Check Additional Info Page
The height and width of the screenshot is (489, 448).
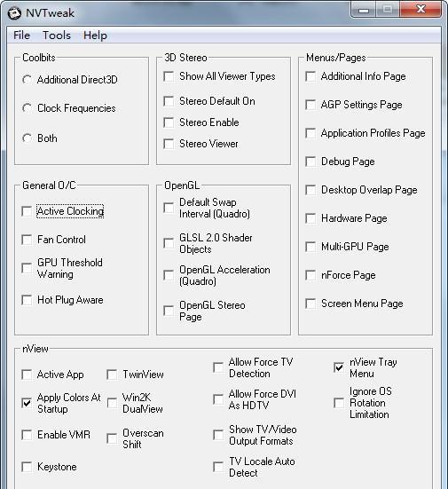pos(310,76)
